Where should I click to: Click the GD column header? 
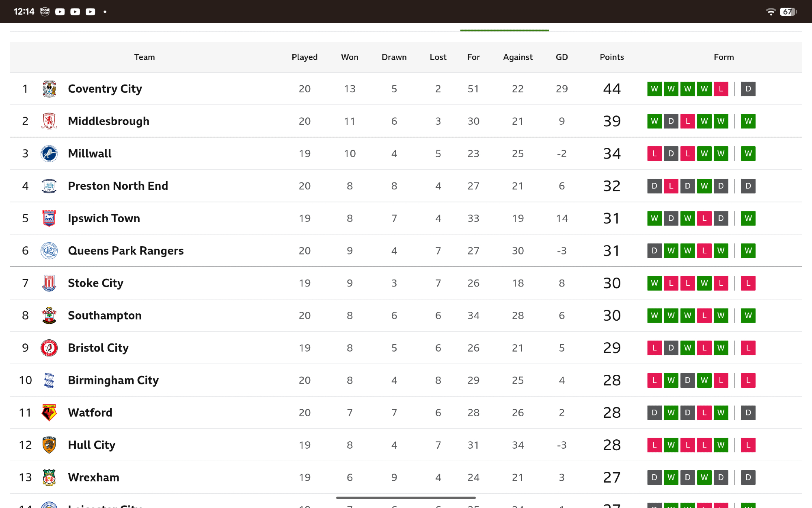(x=561, y=57)
